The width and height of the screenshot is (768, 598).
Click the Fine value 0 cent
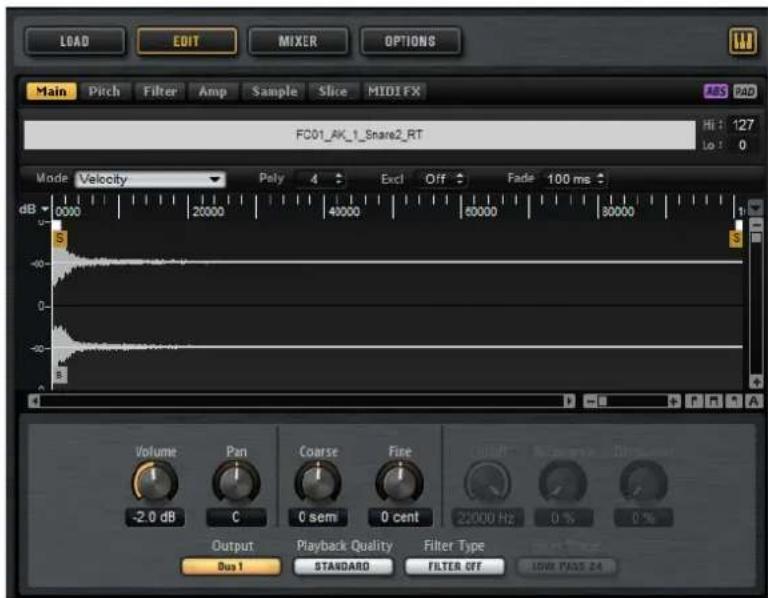click(x=400, y=517)
